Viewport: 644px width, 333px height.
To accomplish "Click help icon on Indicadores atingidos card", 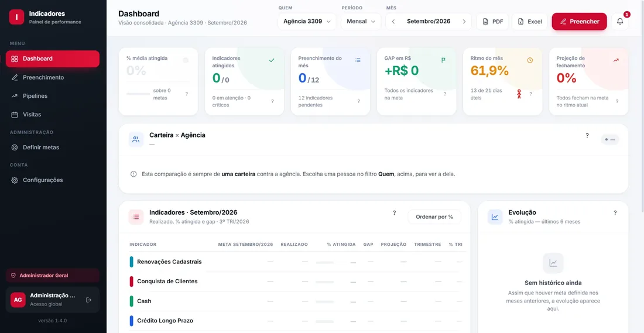I will click(x=272, y=101).
